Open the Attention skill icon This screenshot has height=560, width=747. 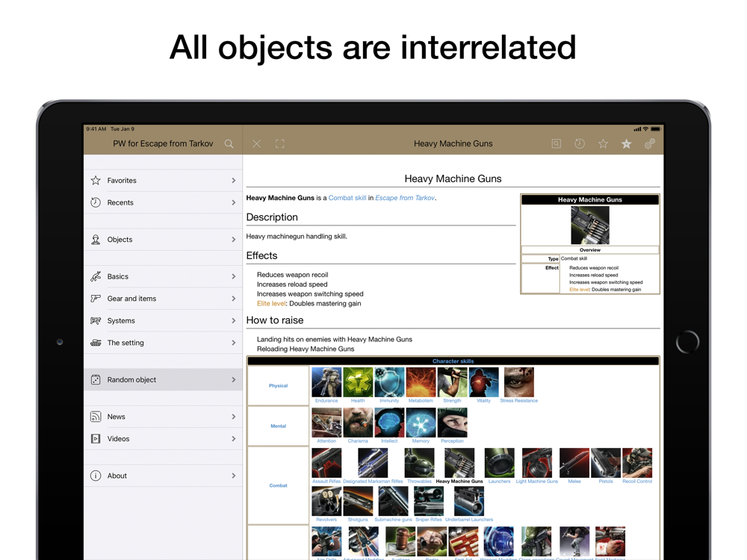326,423
